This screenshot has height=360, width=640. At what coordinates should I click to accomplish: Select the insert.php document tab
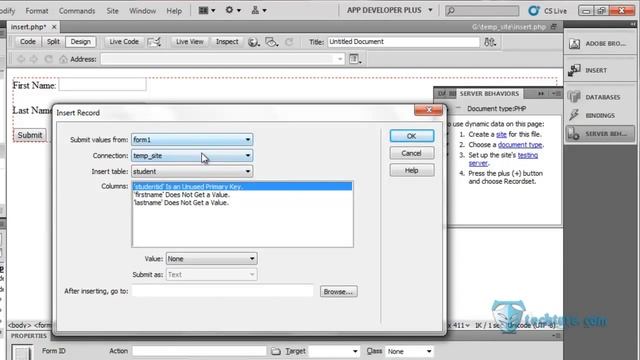pyautogui.click(x=29, y=27)
